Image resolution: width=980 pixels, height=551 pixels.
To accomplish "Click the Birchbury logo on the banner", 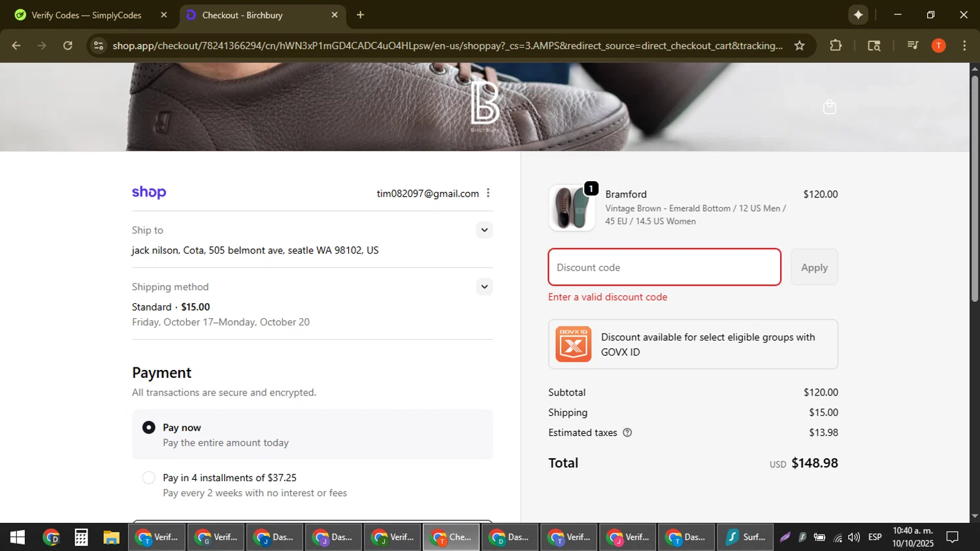I will tap(485, 105).
